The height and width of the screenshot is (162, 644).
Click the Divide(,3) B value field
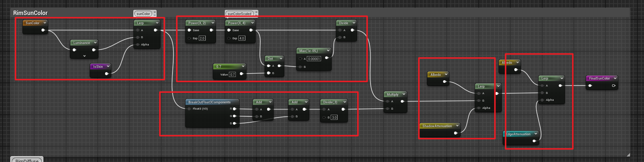coord(334,117)
